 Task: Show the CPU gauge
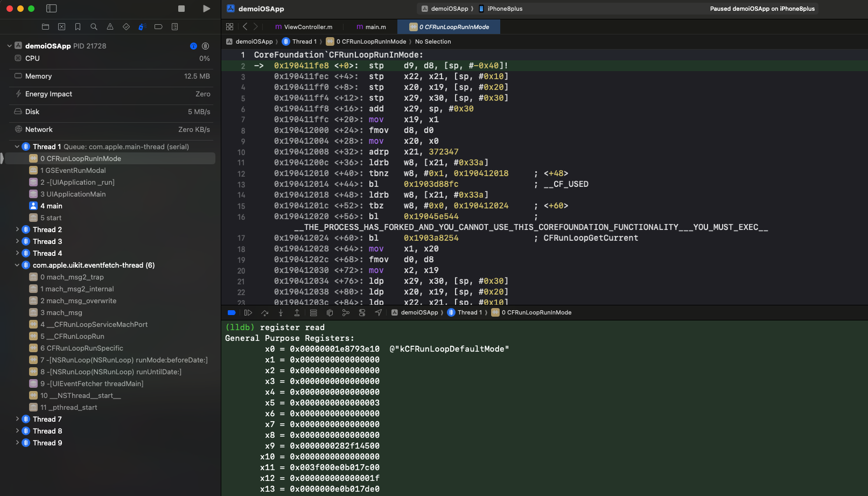click(112, 58)
